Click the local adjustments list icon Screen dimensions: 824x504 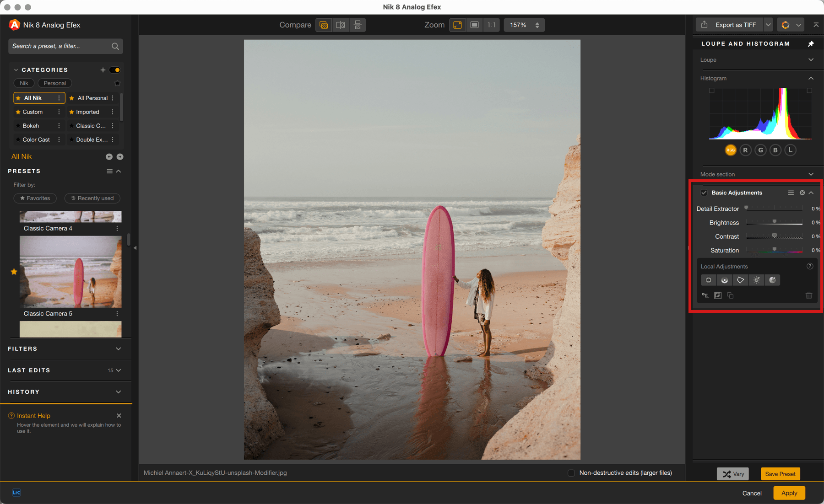click(705, 295)
